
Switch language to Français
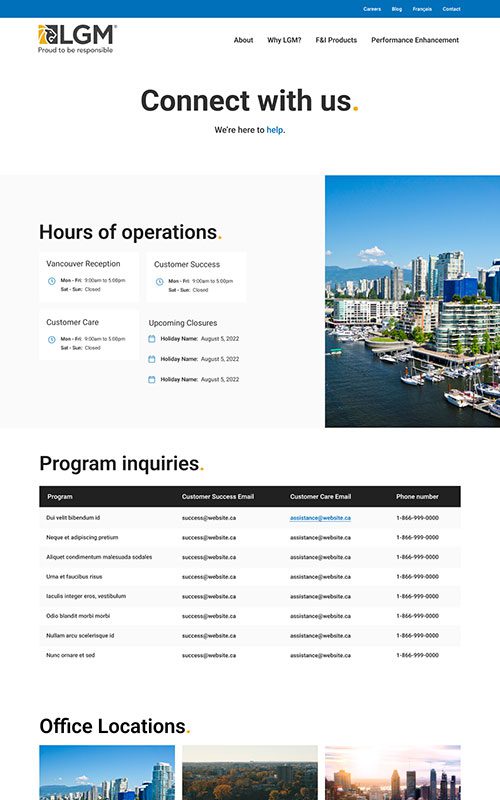pyautogui.click(x=422, y=9)
